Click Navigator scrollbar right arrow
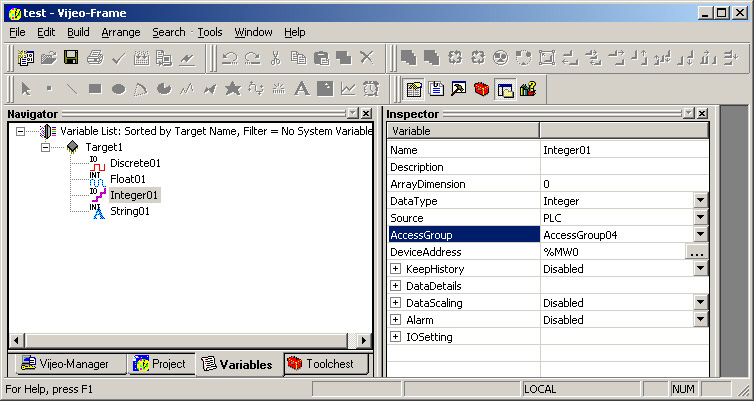Image resolution: width=754 pixels, height=401 pixels. pos(364,341)
